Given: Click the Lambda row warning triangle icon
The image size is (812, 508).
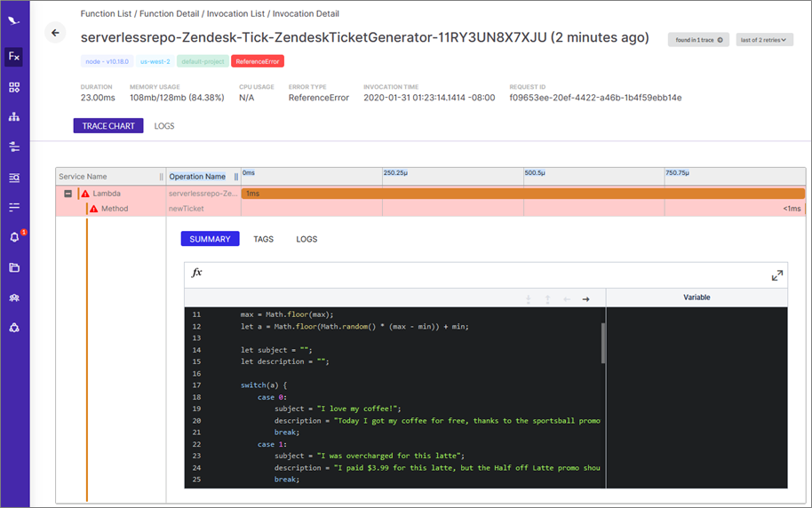Looking at the screenshot, I should pos(85,193).
